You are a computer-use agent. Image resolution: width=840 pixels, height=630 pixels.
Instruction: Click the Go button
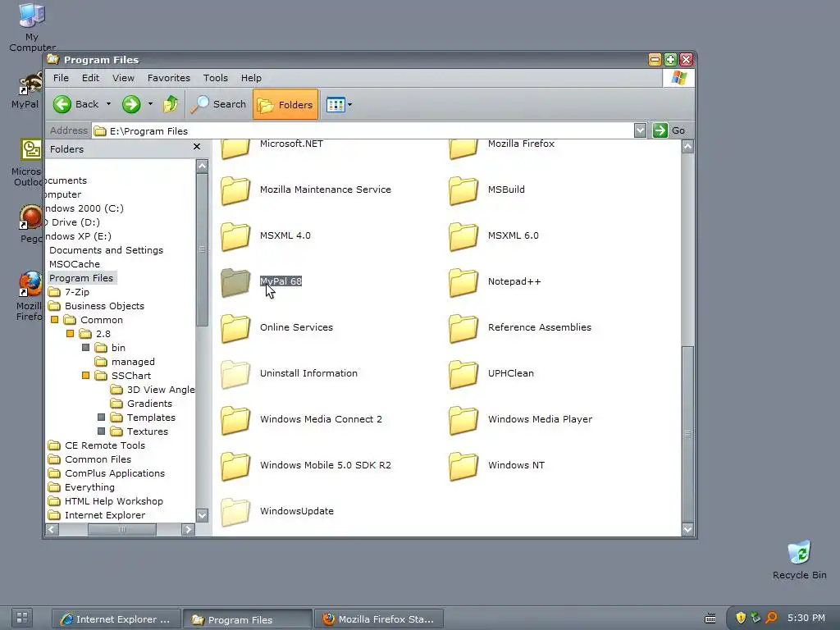click(x=669, y=130)
